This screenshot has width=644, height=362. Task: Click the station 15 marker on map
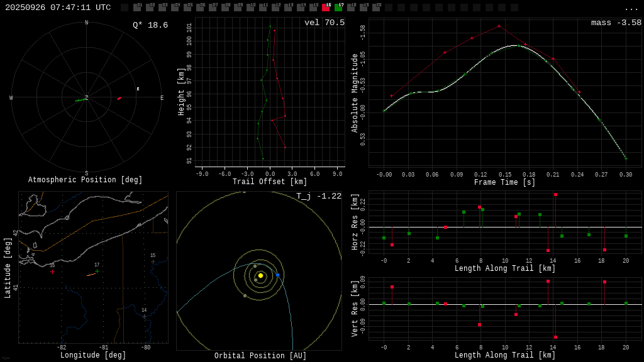[x=153, y=261]
